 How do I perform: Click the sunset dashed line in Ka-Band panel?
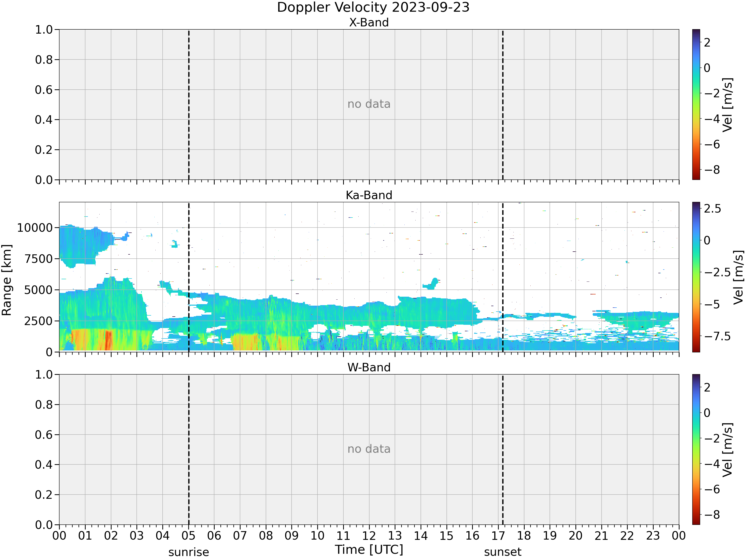[502, 277]
